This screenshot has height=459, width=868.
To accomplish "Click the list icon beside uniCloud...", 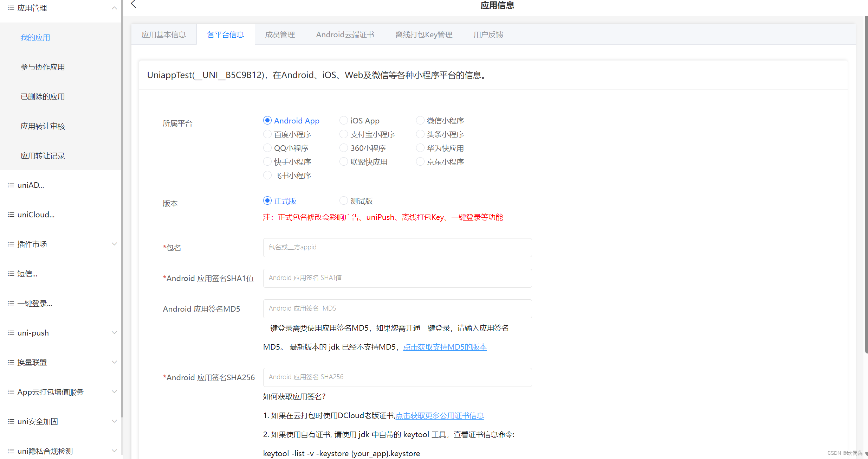I will tap(11, 215).
